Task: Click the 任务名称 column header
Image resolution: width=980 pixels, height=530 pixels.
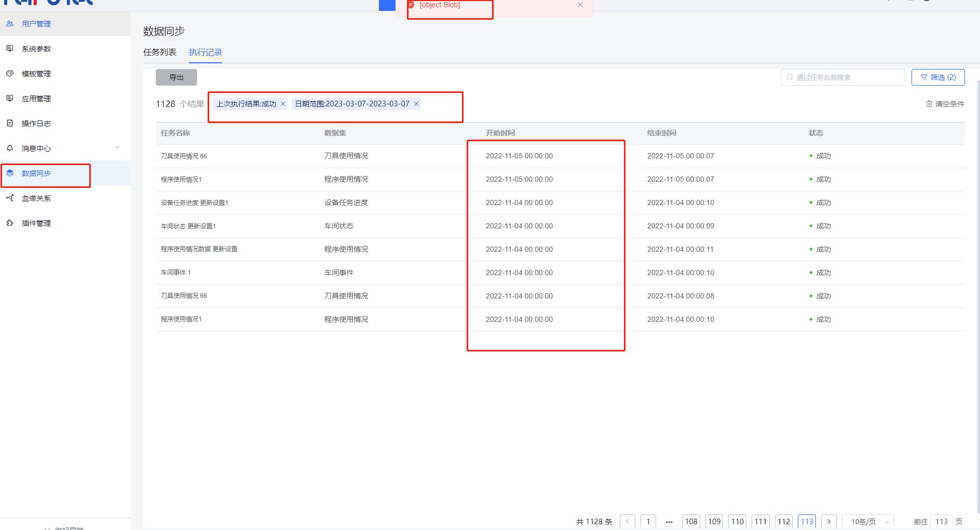Action: tap(175, 133)
